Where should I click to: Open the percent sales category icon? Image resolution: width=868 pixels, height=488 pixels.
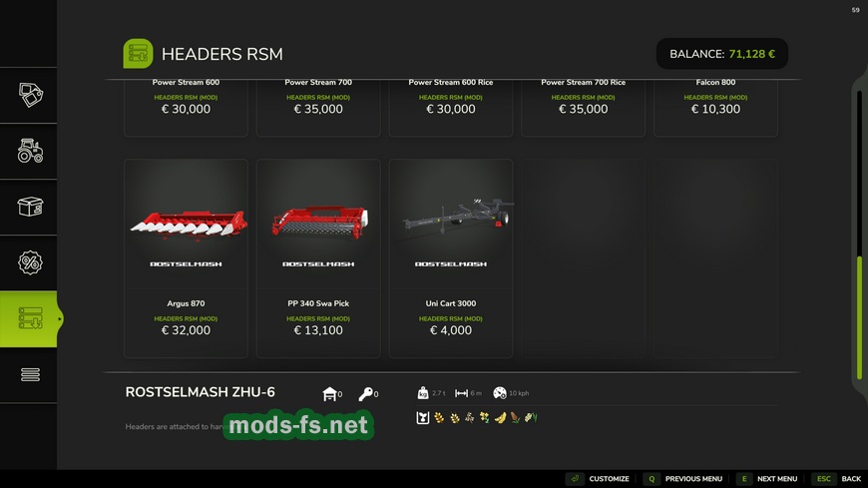click(x=30, y=262)
